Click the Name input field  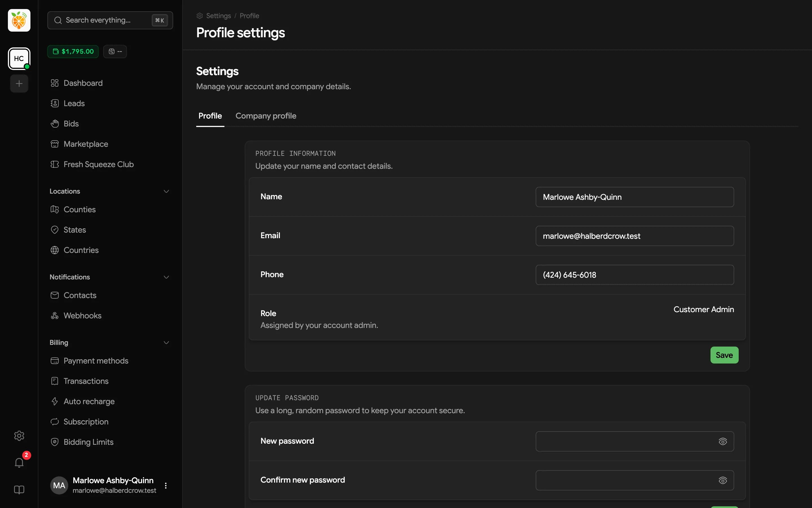click(634, 197)
